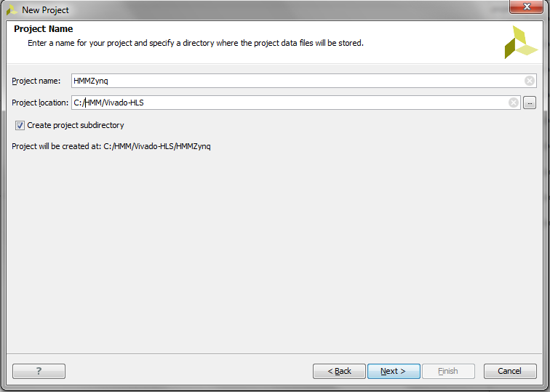This screenshot has width=550, height=392.
Task: Click the 'Project name:' label
Action: (x=36, y=81)
